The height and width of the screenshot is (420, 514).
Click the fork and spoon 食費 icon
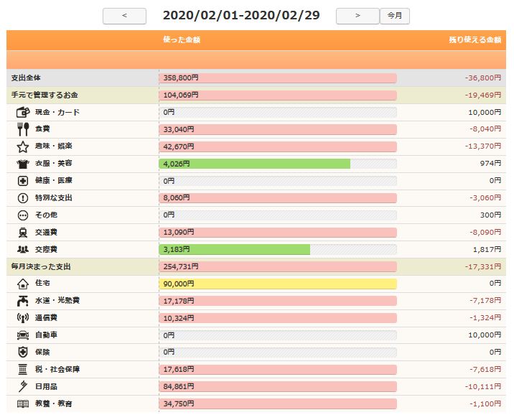23,129
